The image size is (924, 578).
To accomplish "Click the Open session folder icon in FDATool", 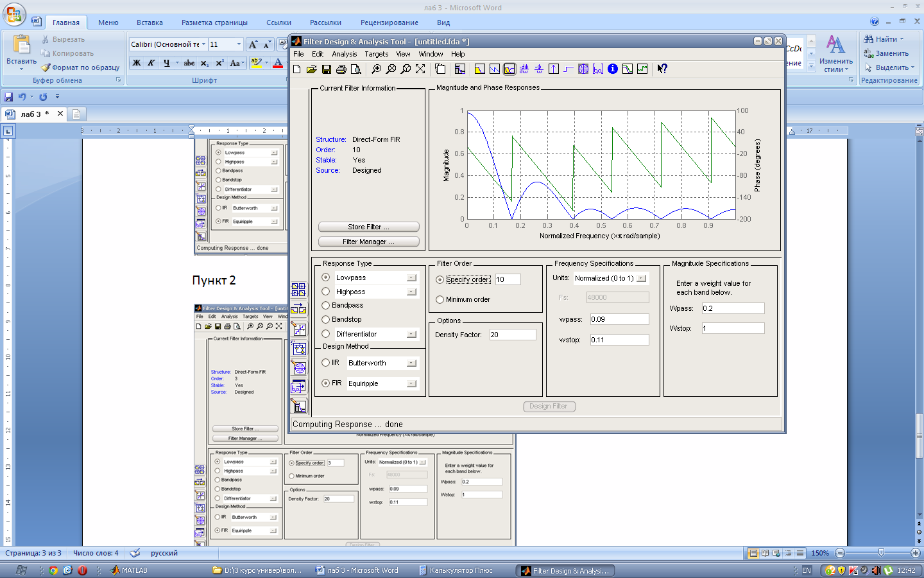I will [x=312, y=69].
